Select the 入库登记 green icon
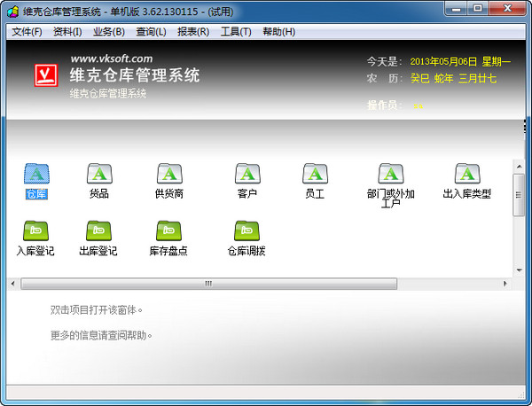 (x=35, y=230)
